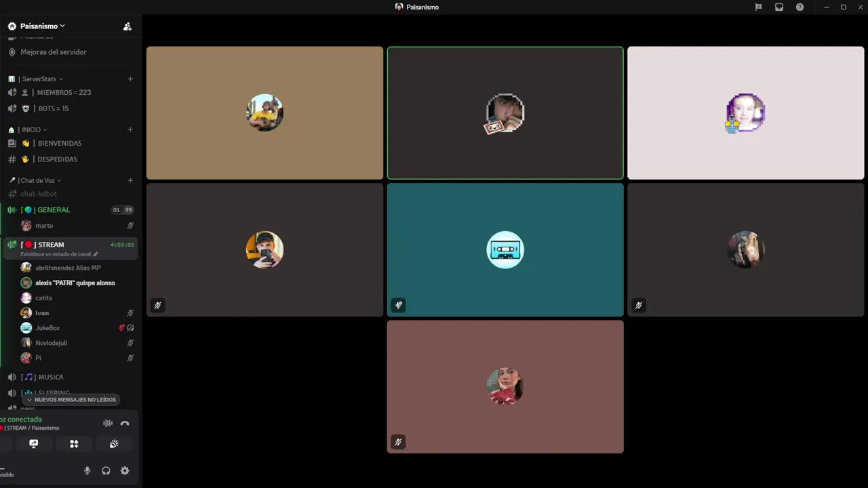Jump to nuevos mensajes no leídos
Image resolution: width=868 pixels, height=488 pixels.
click(71, 400)
